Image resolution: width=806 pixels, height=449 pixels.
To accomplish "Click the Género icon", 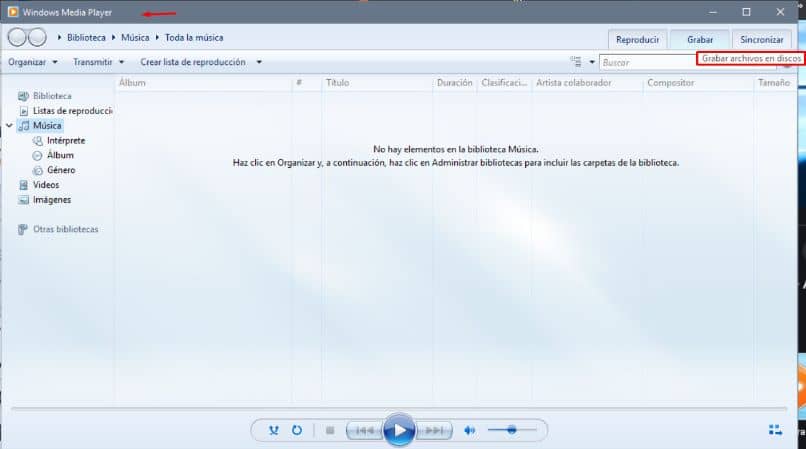I will click(38, 170).
